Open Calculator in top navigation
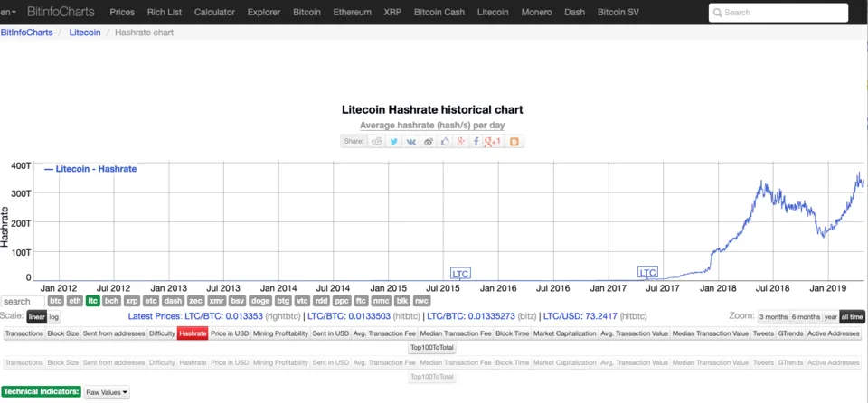868x403 pixels. pyautogui.click(x=214, y=12)
